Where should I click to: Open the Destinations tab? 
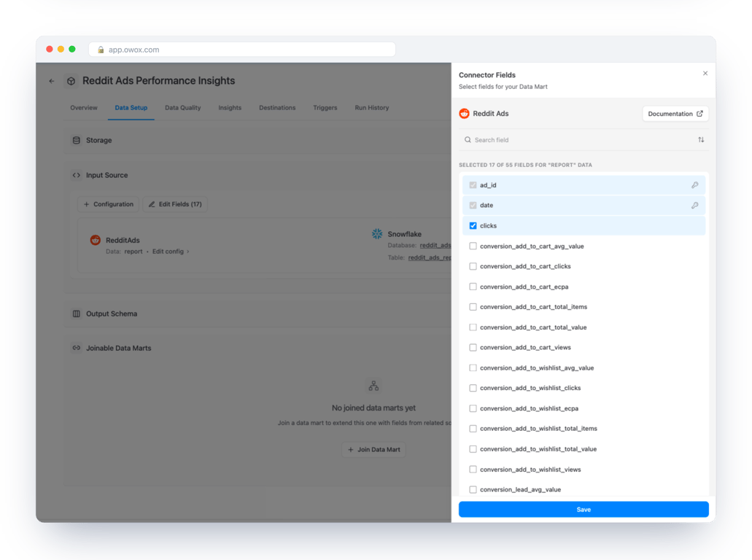pyautogui.click(x=277, y=108)
